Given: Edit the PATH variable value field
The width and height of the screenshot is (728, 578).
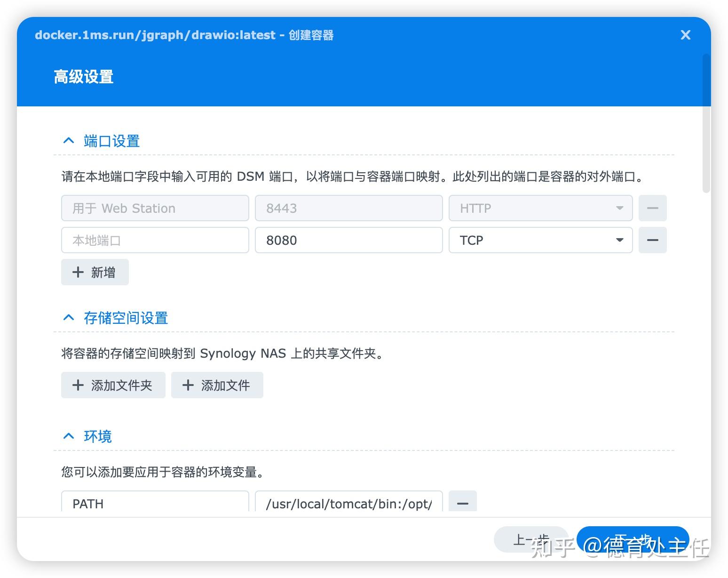Looking at the screenshot, I should (x=348, y=503).
